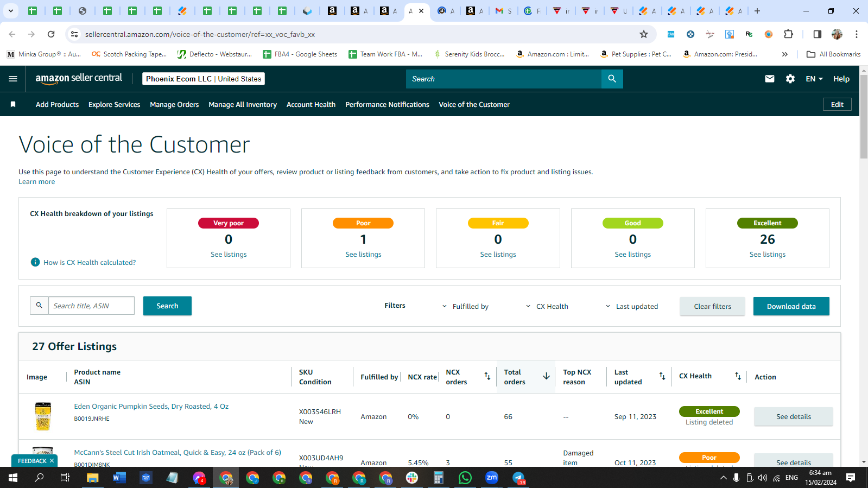
Task: Open the Seller Central hamburger menu
Action: (x=13, y=79)
